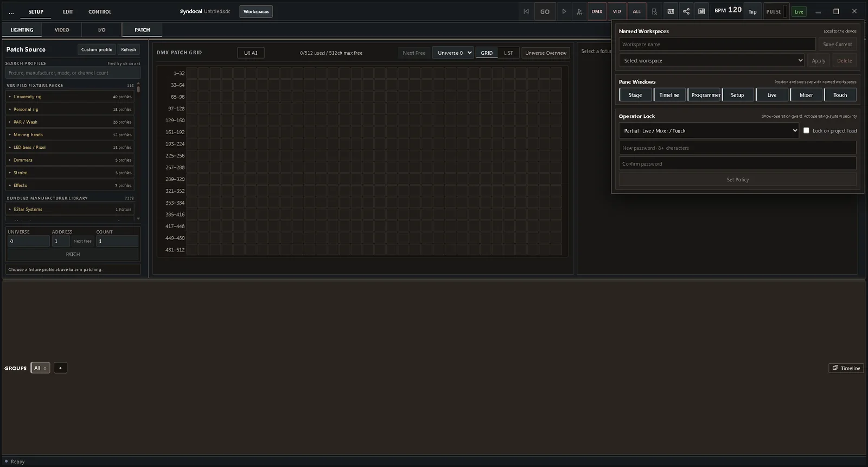Click the piano keyboard icon
This screenshot has width=868, height=467.
click(671, 11)
